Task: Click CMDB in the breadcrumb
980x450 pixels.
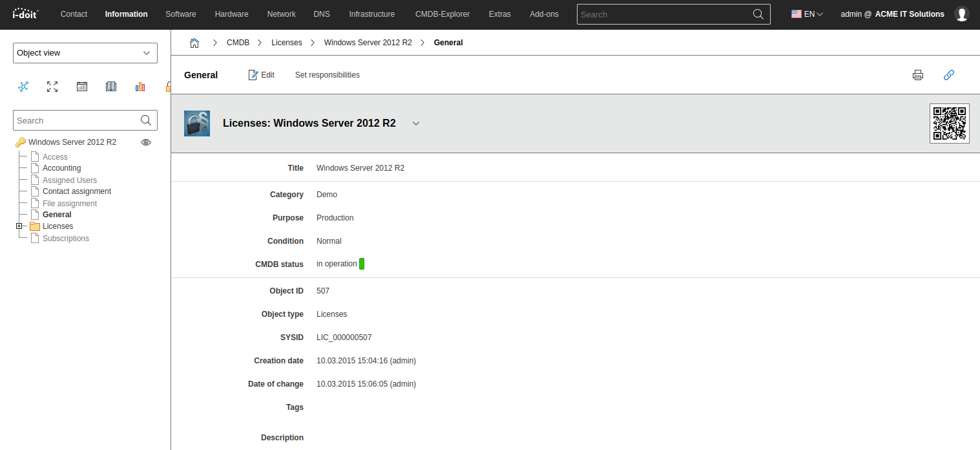Action: pyautogui.click(x=238, y=43)
